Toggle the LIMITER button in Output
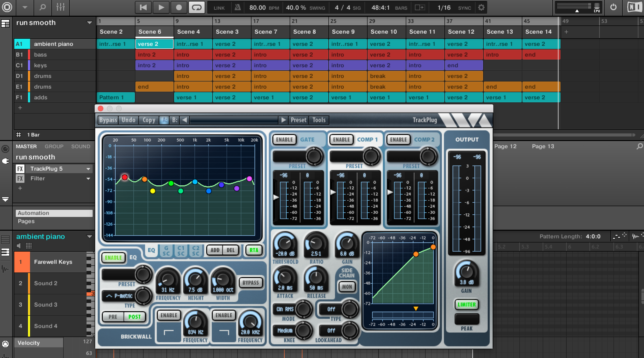Screen dimensions: 644x358 point(466,305)
